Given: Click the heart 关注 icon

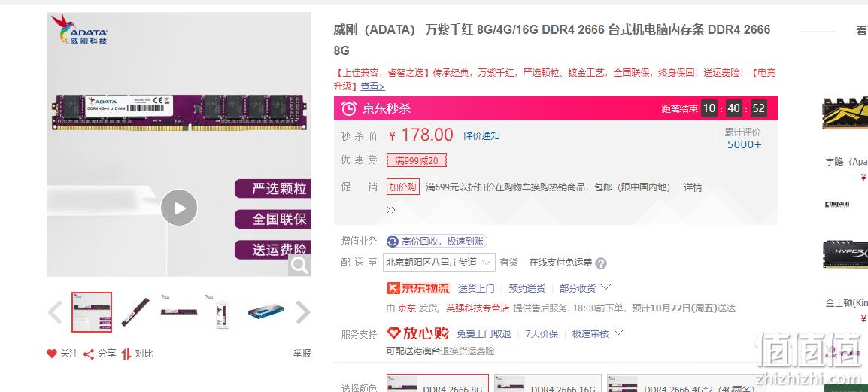Looking at the screenshot, I should coord(52,353).
